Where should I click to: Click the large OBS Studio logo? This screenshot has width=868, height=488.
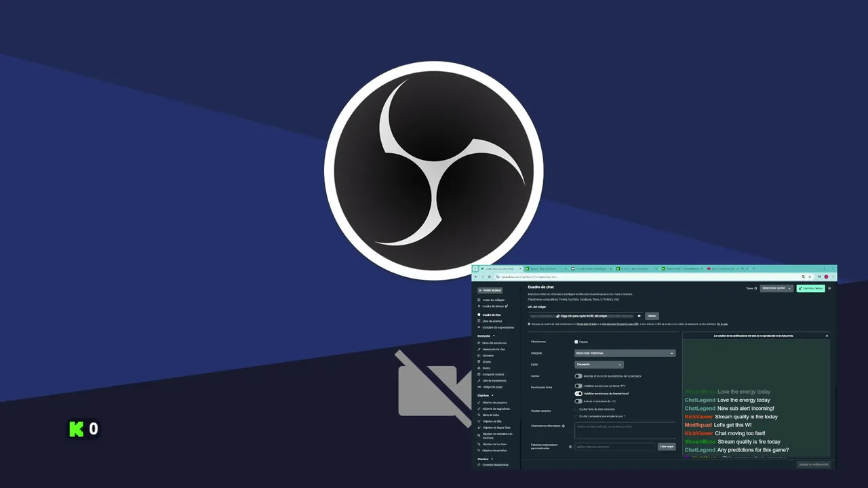(x=434, y=171)
